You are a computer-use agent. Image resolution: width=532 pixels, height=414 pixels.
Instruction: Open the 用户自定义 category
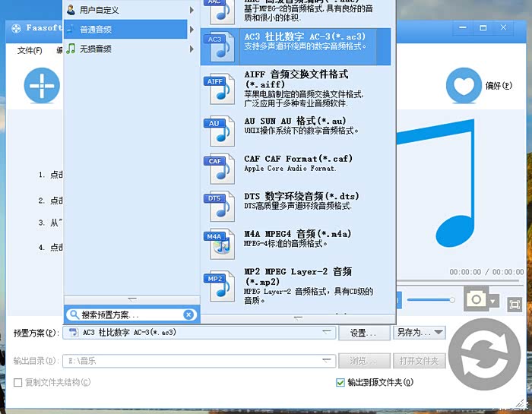point(125,10)
